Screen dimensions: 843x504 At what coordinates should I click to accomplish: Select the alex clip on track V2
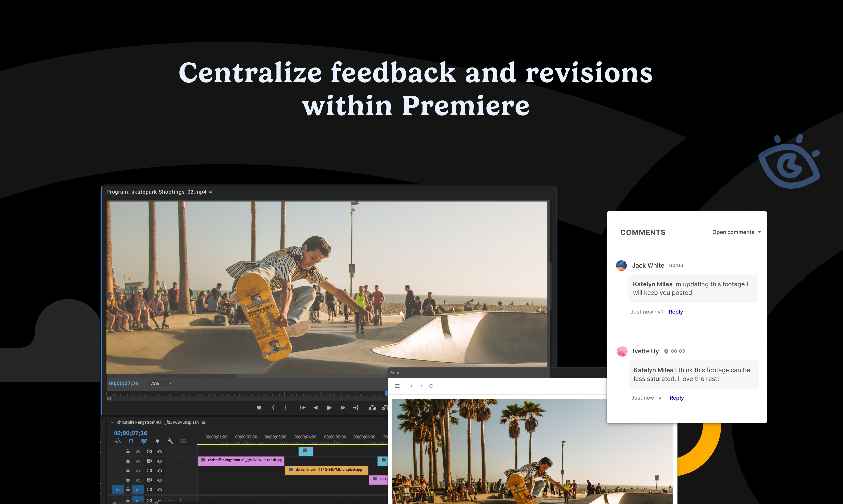[378, 479]
